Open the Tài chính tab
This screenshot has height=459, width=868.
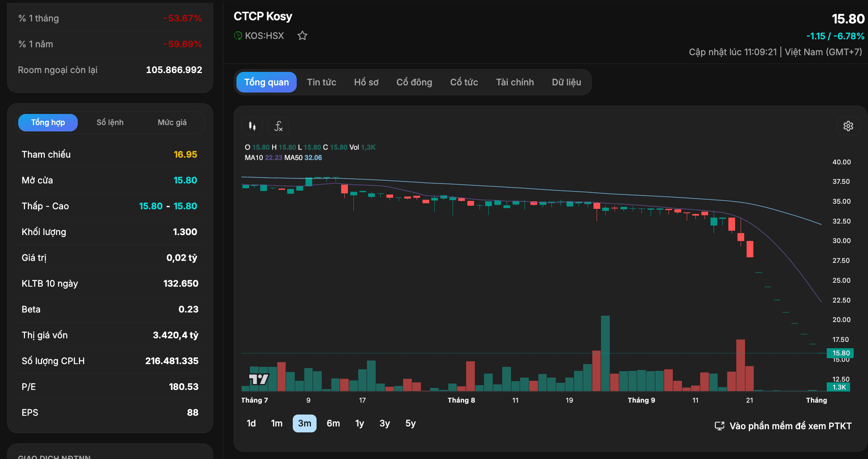coord(515,82)
